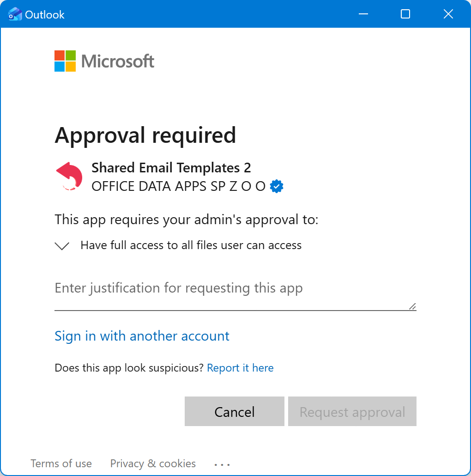
Task: Click the Outlook icon in the title bar
Action: (x=15, y=14)
